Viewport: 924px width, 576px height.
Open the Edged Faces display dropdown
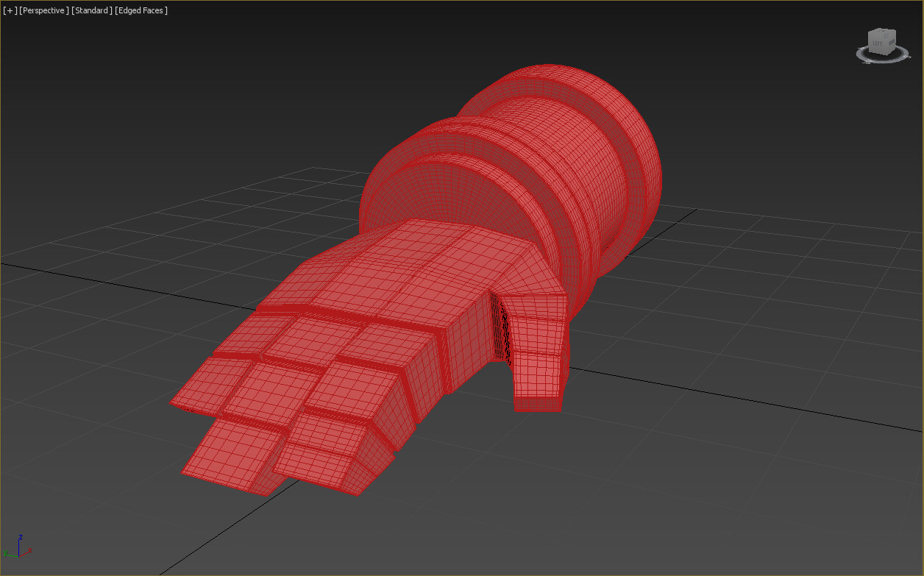(x=141, y=10)
